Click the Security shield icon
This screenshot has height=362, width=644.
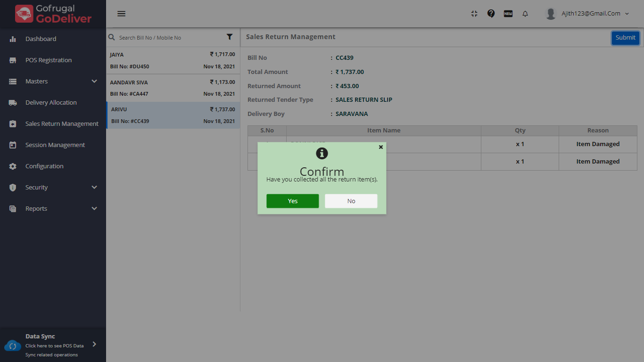tap(13, 188)
